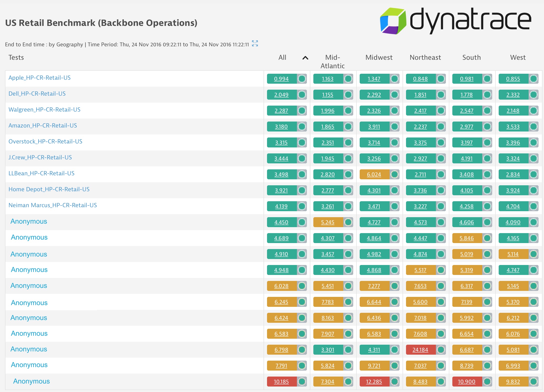
Task: Click status circle beside Walgreen Midwest 2.326
Action: (395, 111)
